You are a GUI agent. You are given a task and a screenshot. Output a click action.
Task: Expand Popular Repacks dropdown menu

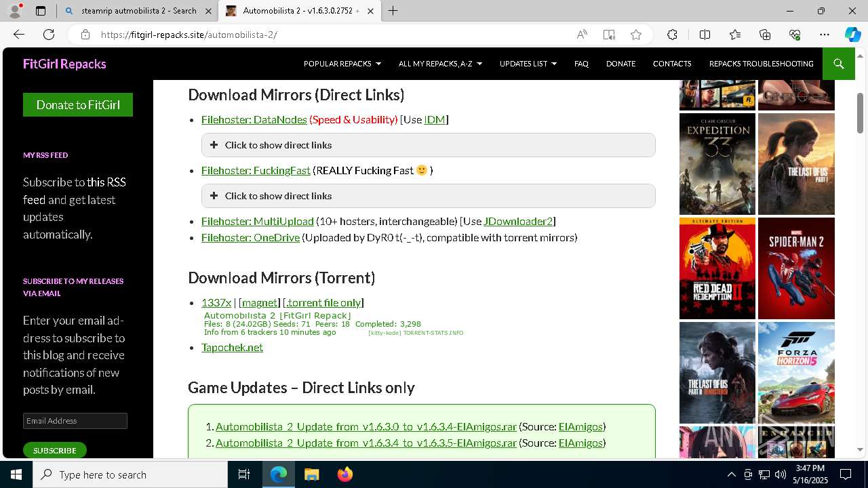tap(342, 64)
